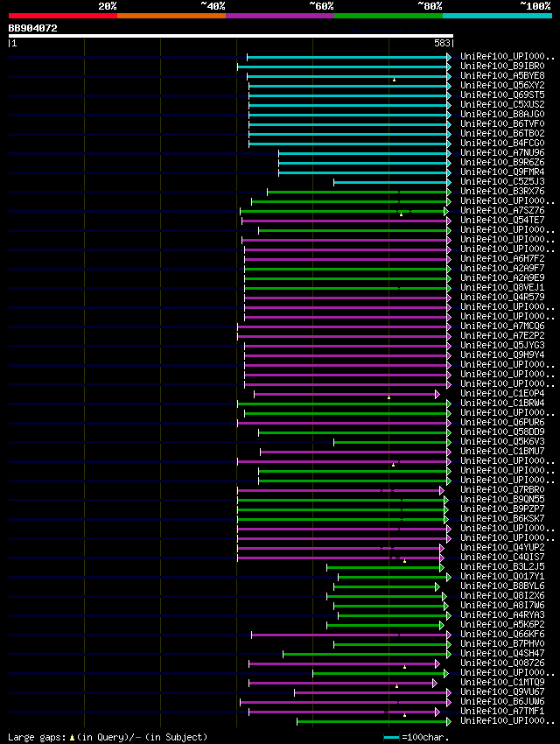Select the UniRef100_A7NU96 label
The width and height of the screenshot is (560, 744).
click(x=502, y=153)
